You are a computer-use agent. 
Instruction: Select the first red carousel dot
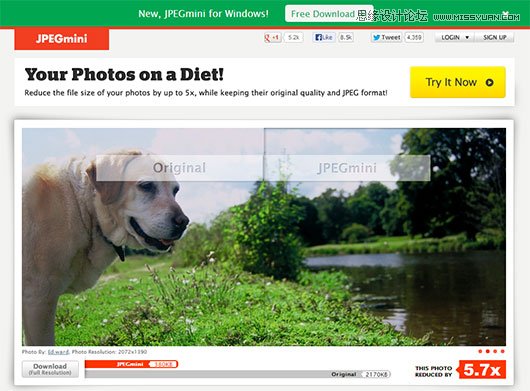480,351
